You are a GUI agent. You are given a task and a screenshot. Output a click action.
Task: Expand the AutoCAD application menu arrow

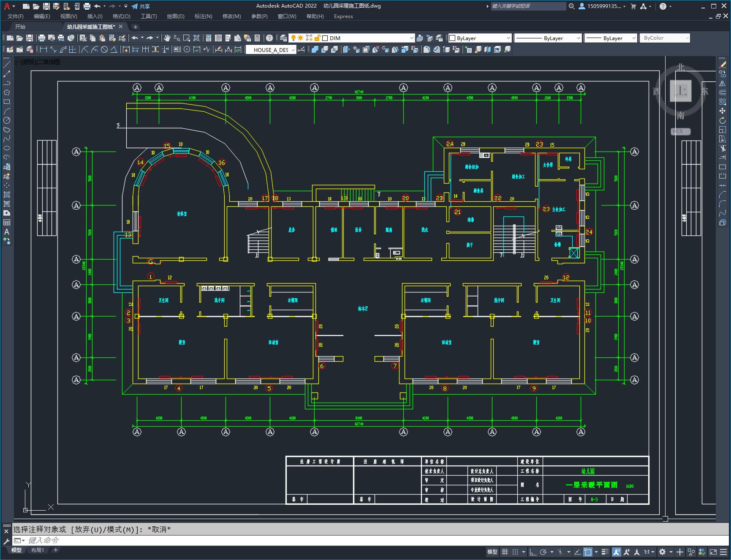pos(14,6)
